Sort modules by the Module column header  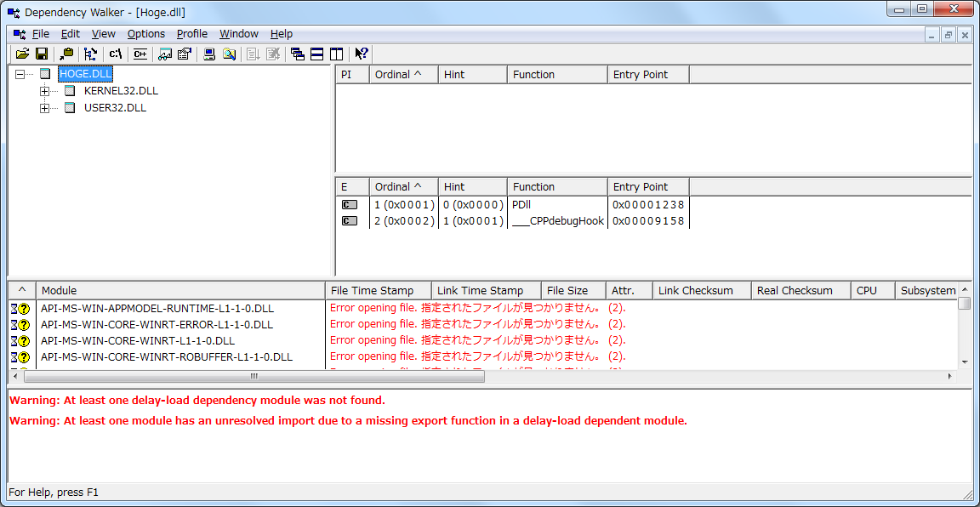(180, 291)
